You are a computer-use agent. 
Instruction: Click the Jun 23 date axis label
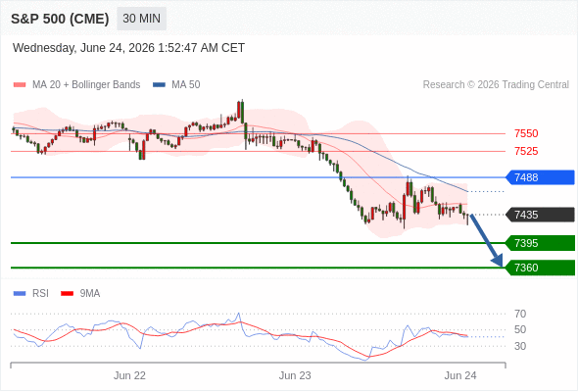pos(295,375)
